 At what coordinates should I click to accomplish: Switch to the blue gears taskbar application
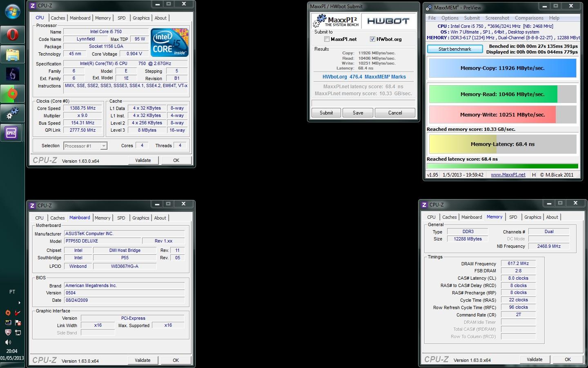click(12, 113)
